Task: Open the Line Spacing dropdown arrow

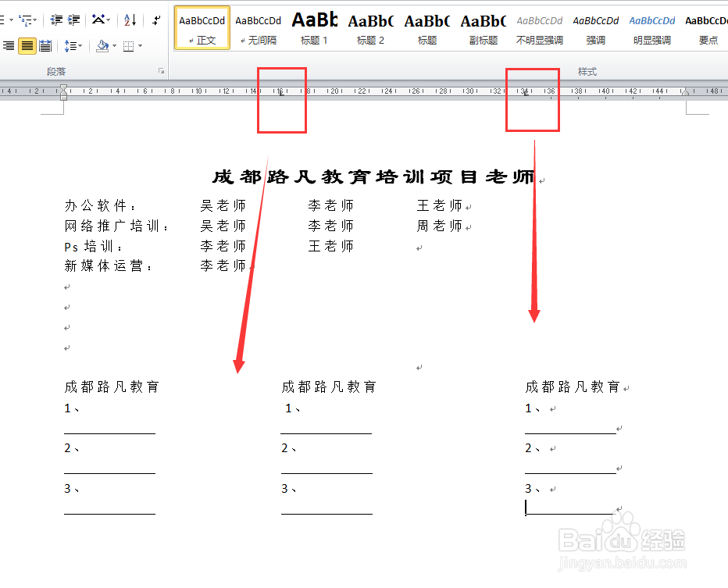Action: point(80,46)
